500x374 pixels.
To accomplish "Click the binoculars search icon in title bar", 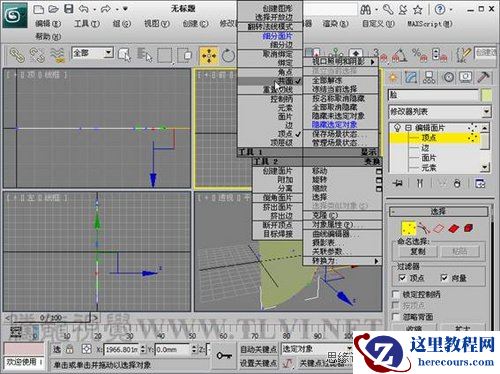I will (x=365, y=9).
